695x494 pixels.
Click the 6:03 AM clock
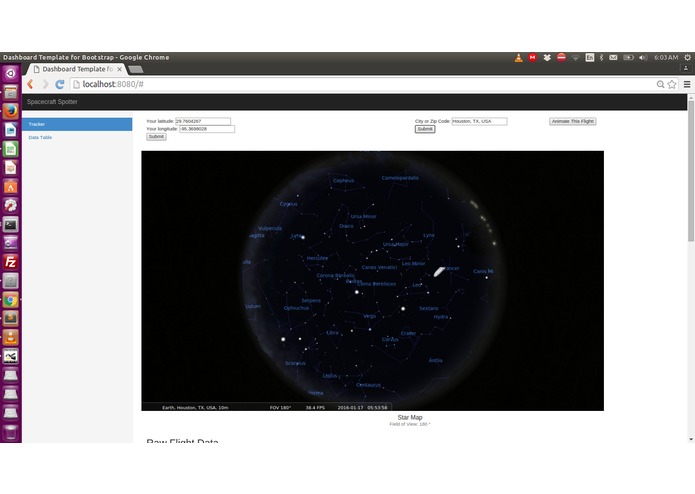(x=666, y=58)
